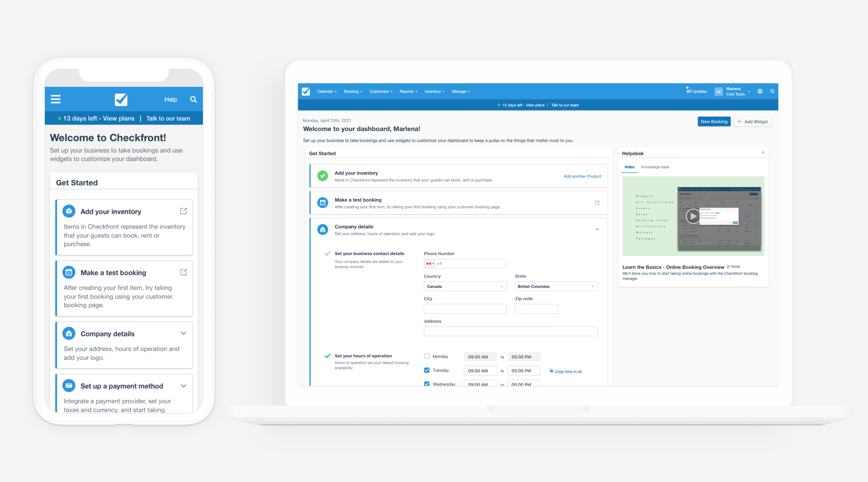Open Make a test booking external link on phone

click(x=183, y=272)
